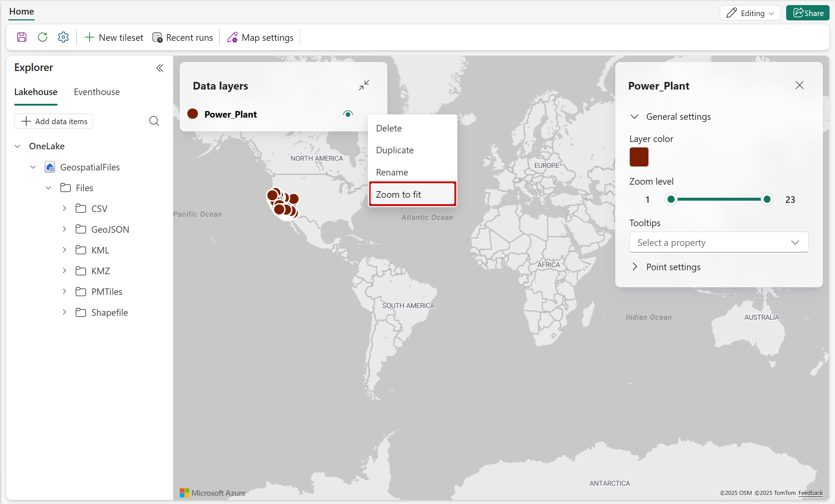Expand the GeoJSON folder
Screen dimensions: 835x504
click(x=65, y=229)
